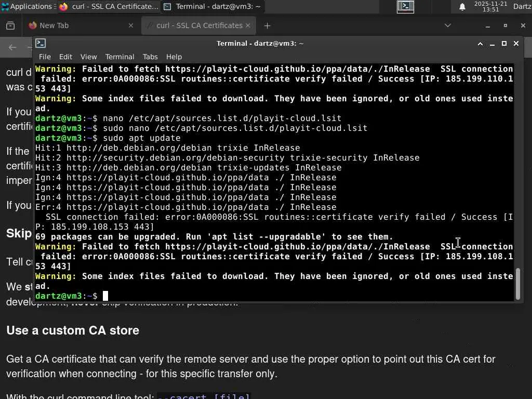Open the terminal Edit menu
Image resolution: width=532 pixels, height=399 pixels.
[x=65, y=57]
